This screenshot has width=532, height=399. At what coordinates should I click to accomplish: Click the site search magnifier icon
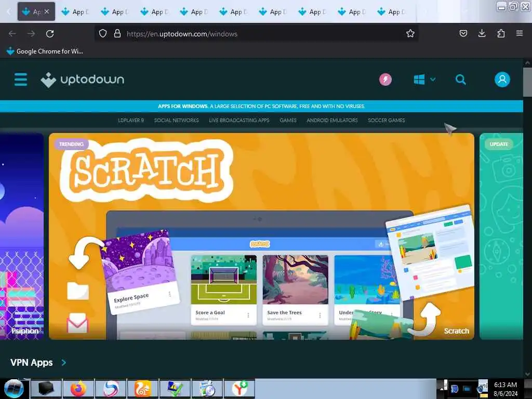(460, 79)
